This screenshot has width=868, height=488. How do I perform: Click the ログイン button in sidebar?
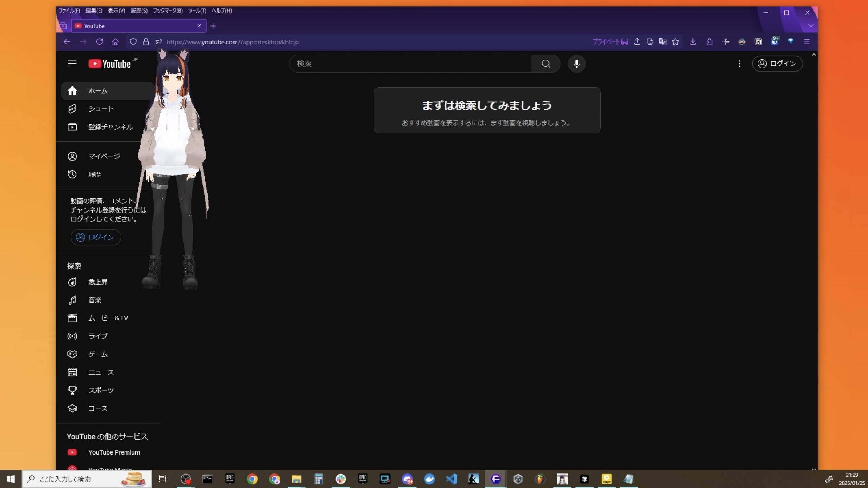[95, 237]
